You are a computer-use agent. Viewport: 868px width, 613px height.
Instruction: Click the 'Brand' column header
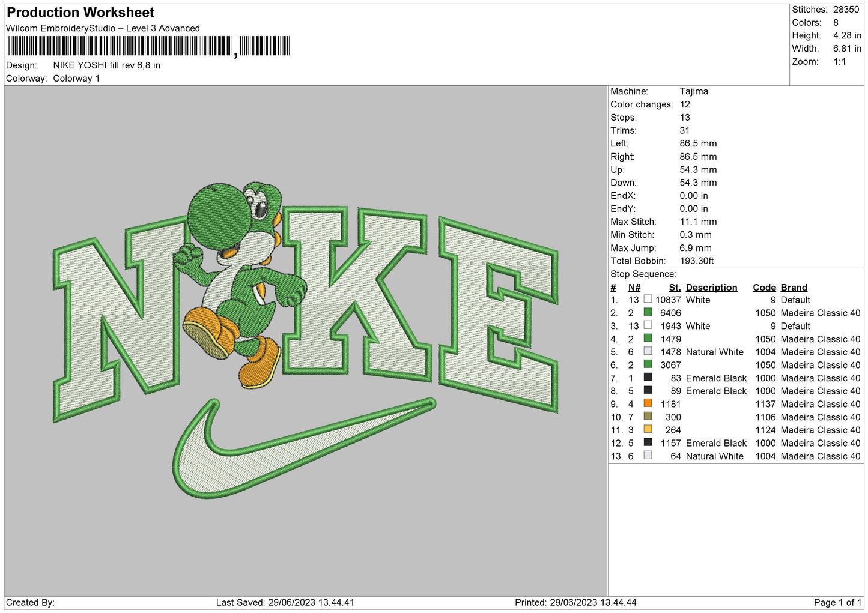click(794, 288)
